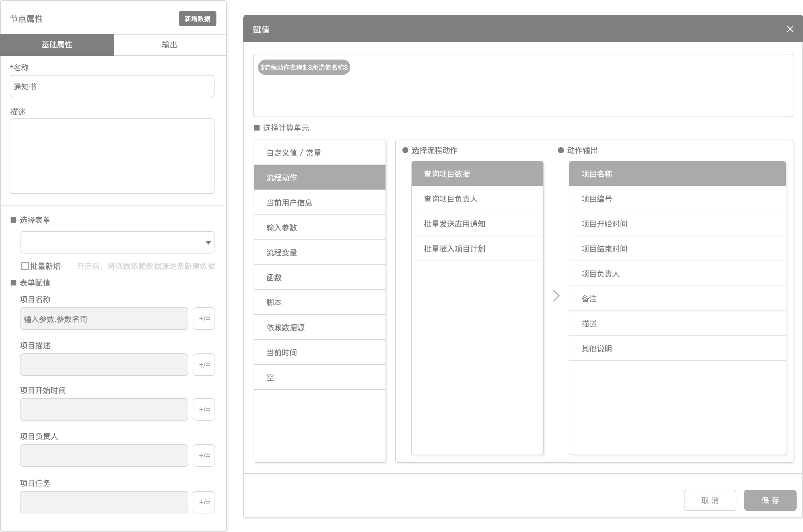803x532 pixels.
Task: Click the 描述 textarea
Action: click(x=112, y=156)
